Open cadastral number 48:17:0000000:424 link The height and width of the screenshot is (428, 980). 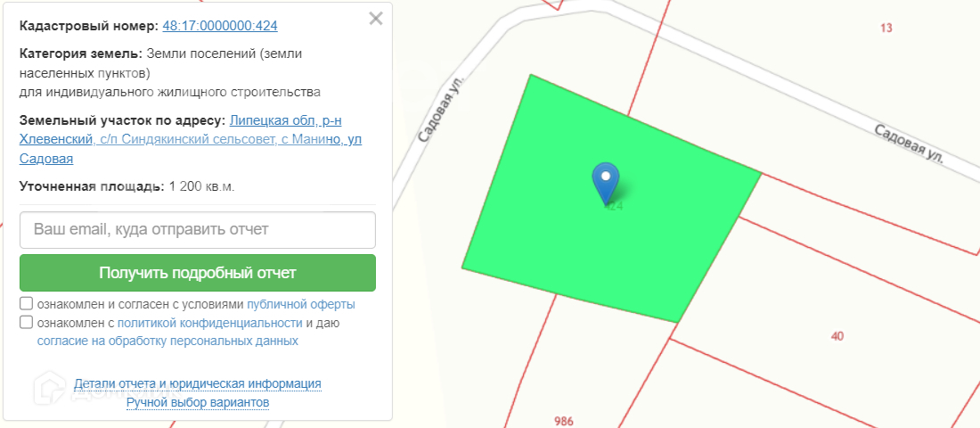point(220,26)
